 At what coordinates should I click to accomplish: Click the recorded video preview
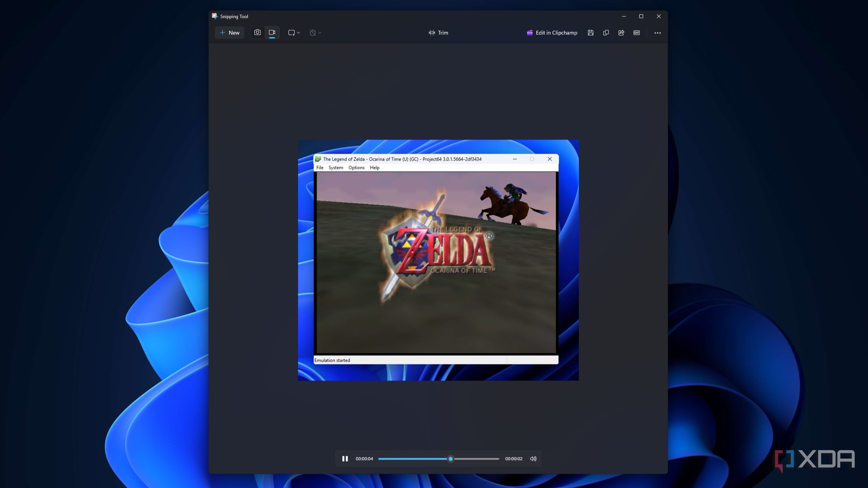pos(438,260)
